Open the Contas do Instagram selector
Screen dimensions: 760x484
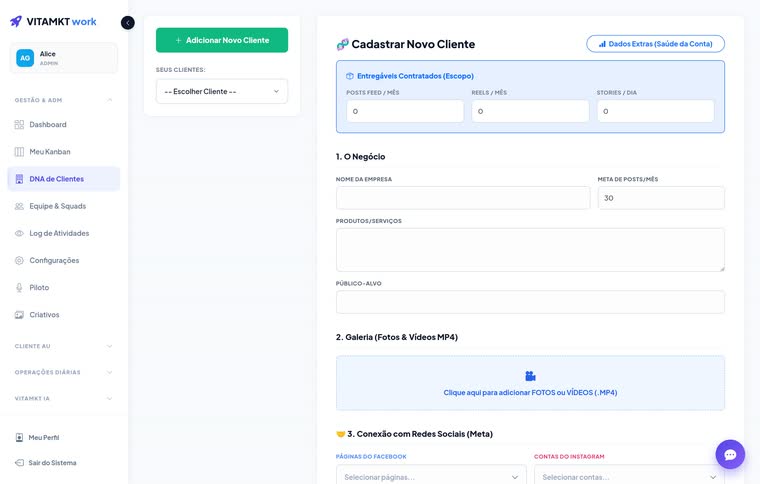tap(629, 475)
